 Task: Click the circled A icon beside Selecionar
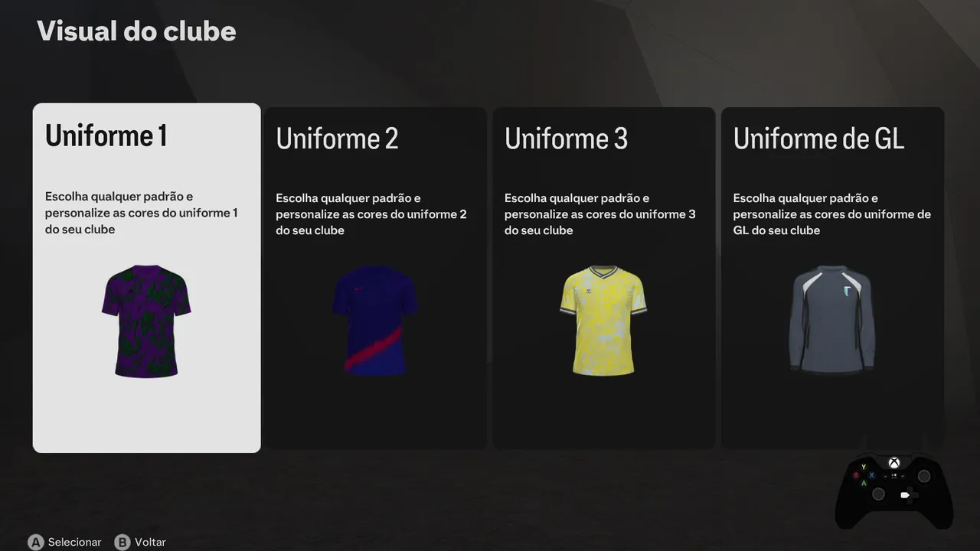(36, 543)
